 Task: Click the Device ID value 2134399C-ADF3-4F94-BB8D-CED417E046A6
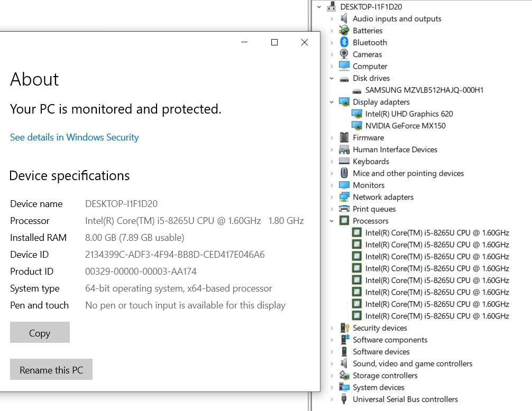click(175, 255)
